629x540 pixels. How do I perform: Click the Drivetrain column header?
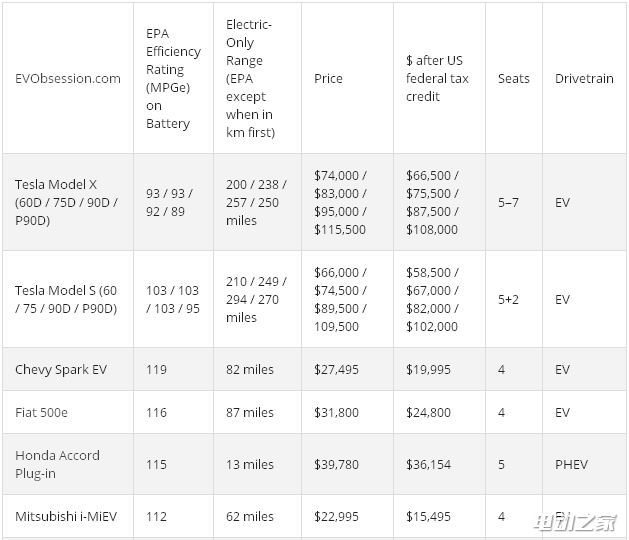[584, 78]
